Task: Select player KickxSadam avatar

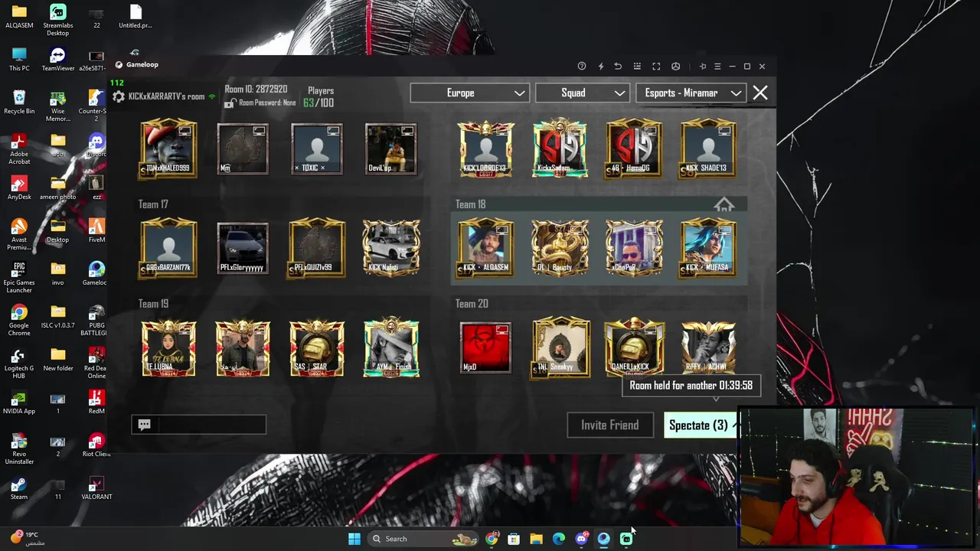Action: tap(560, 148)
